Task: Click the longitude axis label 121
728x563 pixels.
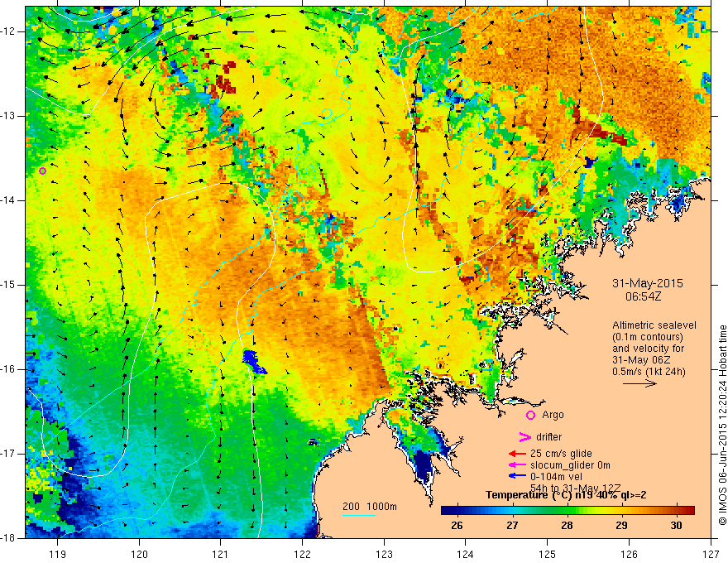Action: pyautogui.click(x=221, y=554)
